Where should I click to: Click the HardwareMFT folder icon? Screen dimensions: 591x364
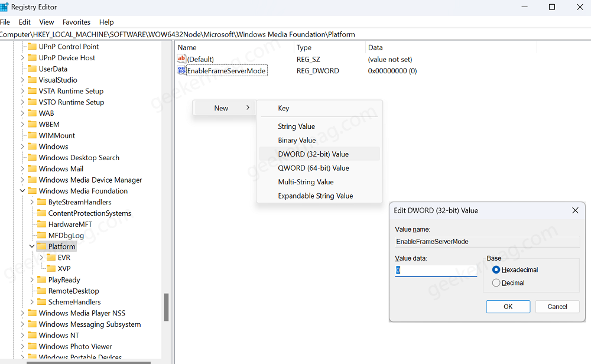42,224
